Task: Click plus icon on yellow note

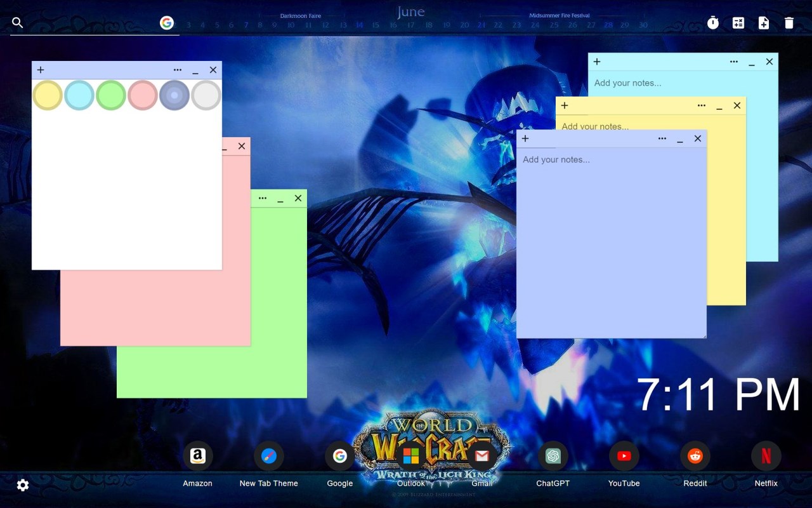Action: point(565,105)
